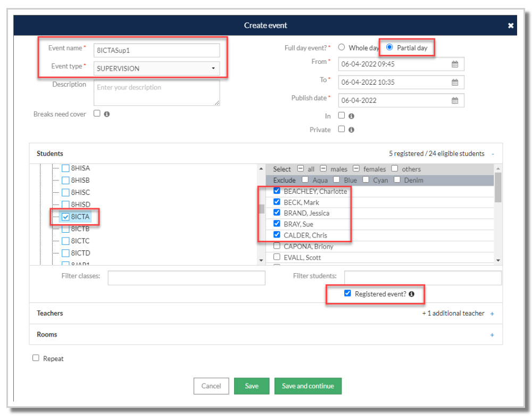The image size is (532, 418).
Task: Check the 8HISA class checkbox
Action: (x=65, y=168)
